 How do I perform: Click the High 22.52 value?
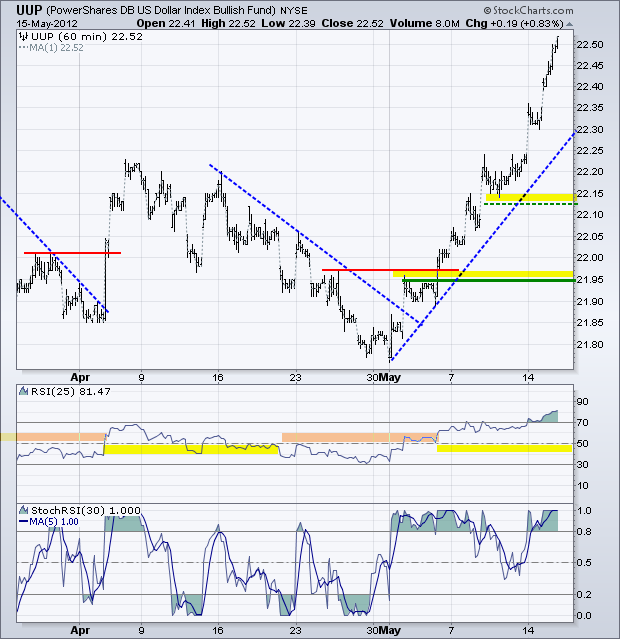228,24
